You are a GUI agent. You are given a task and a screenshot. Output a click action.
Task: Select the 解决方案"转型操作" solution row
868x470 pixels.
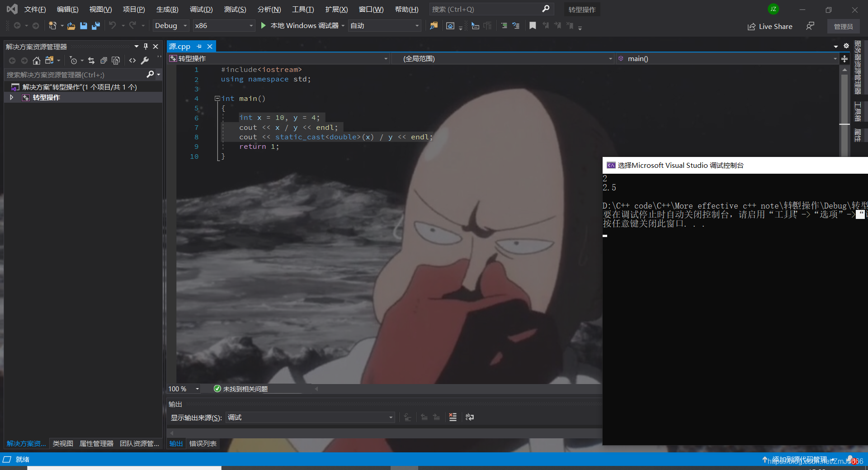click(83, 87)
